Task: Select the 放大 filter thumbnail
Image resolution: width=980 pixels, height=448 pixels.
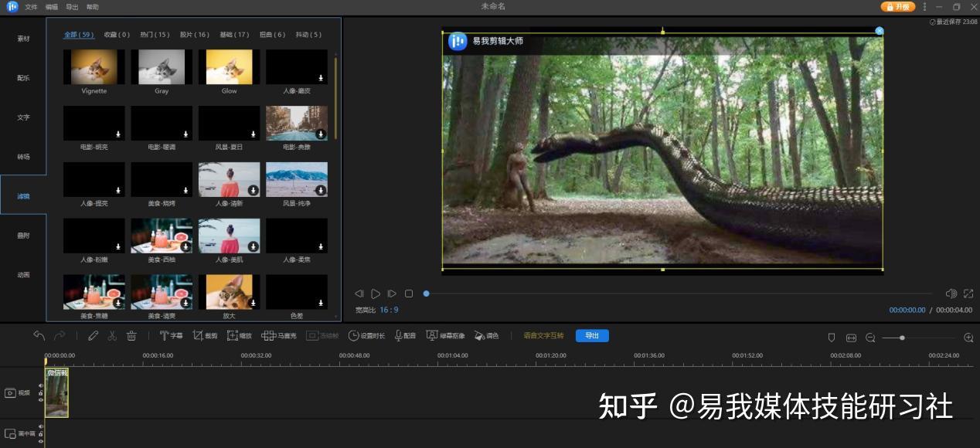Action: (230, 292)
